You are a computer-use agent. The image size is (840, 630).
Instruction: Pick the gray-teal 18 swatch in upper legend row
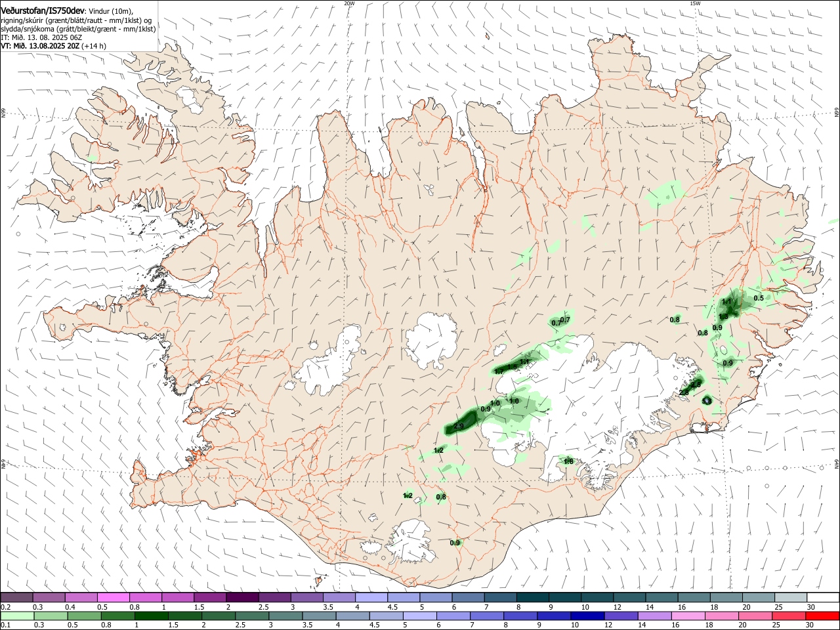pyautogui.click(x=727, y=597)
